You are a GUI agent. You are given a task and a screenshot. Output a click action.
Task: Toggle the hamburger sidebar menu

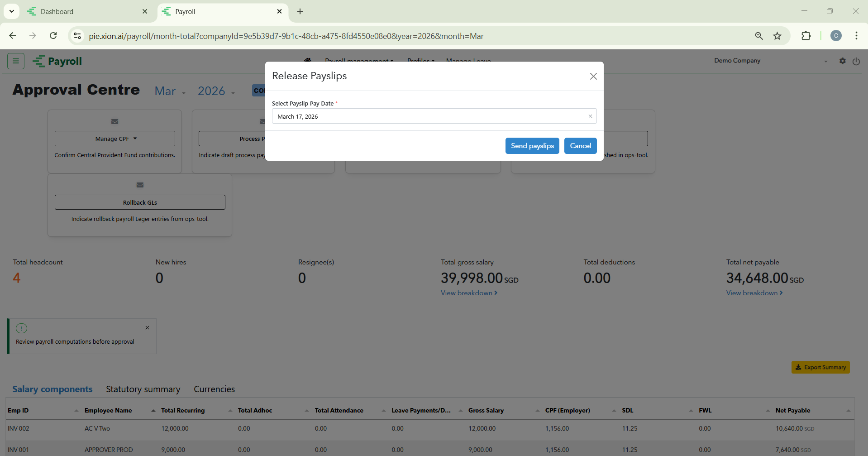16,61
